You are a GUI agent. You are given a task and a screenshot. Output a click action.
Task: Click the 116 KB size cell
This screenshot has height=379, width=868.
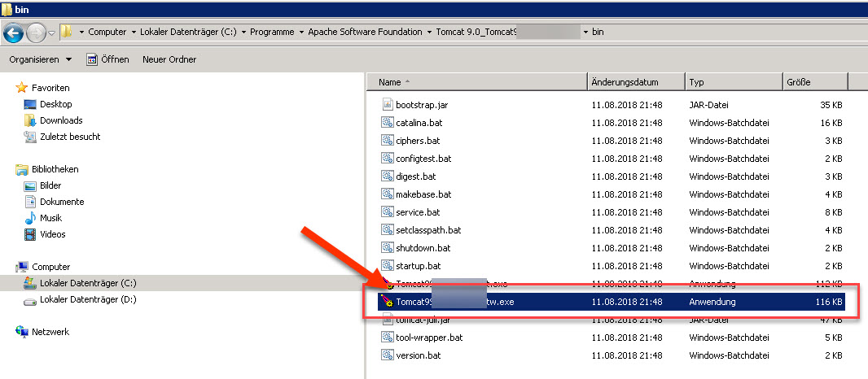point(829,302)
